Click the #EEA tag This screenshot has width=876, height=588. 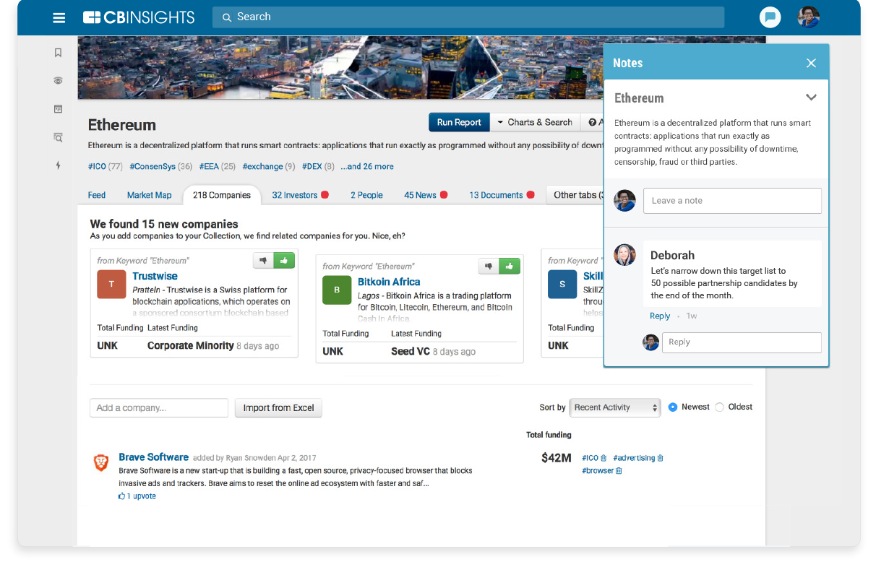coord(217,166)
